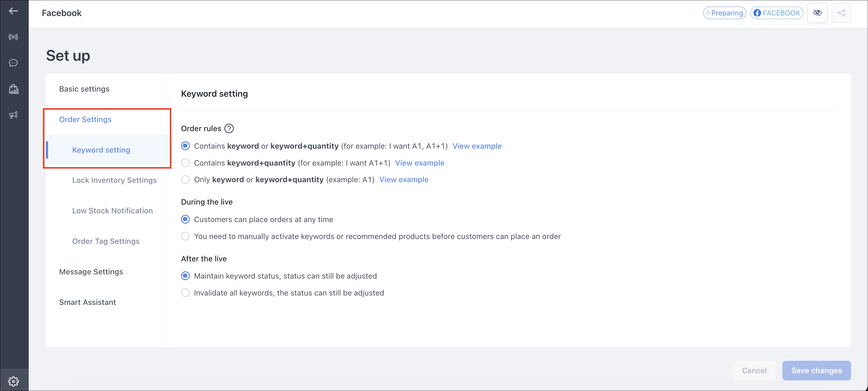
Task: Open Low Stock Notification settings
Action: [x=112, y=211]
